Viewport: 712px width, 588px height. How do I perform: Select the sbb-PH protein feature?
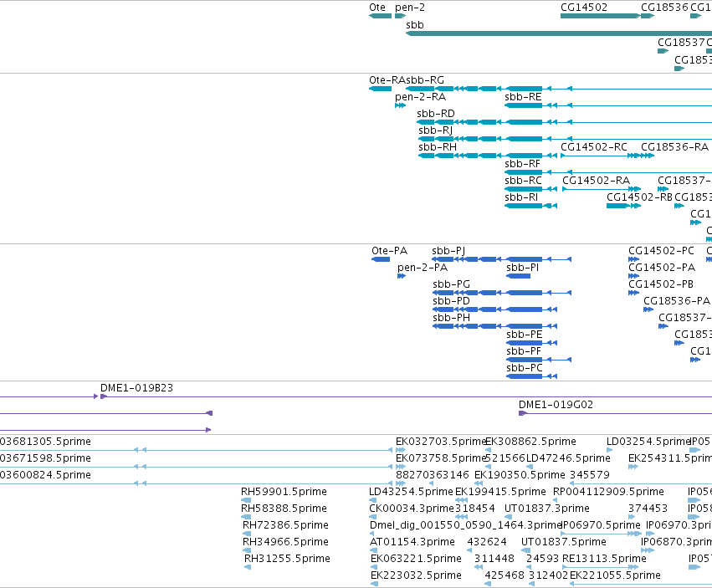pos(495,326)
